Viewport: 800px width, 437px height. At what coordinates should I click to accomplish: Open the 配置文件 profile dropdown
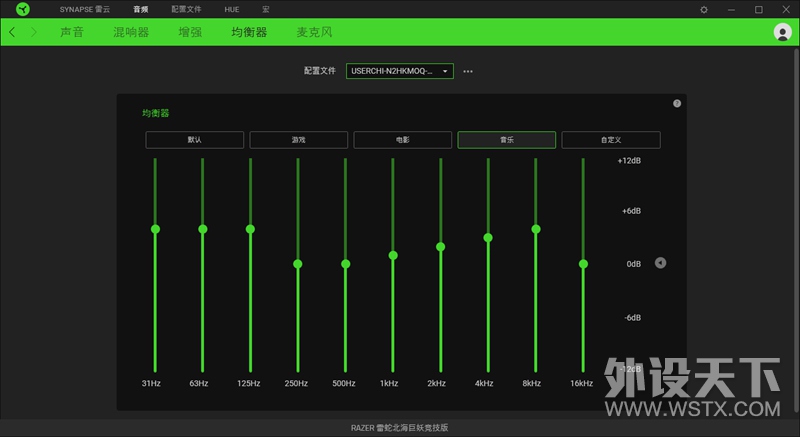pos(399,71)
